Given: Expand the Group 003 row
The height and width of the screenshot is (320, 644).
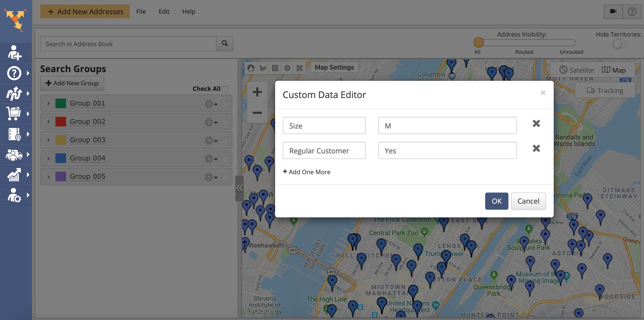Looking at the screenshot, I should [x=49, y=140].
